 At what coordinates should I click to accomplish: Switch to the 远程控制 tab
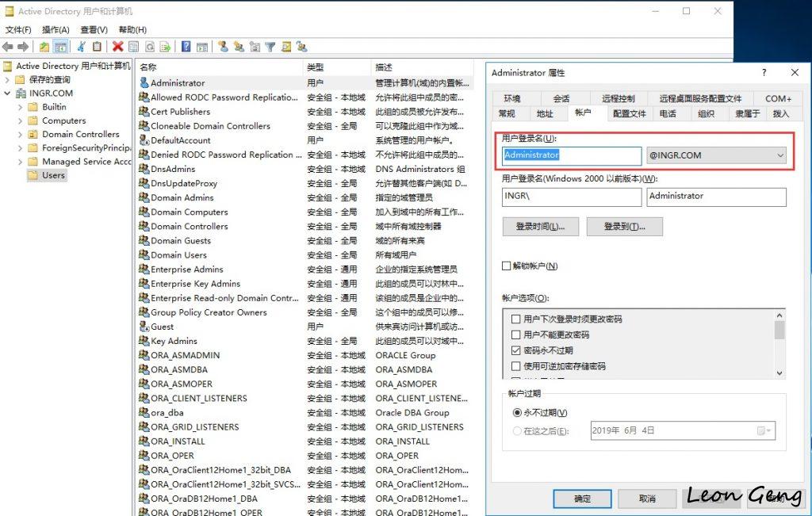pyautogui.click(x=618, y=98)
